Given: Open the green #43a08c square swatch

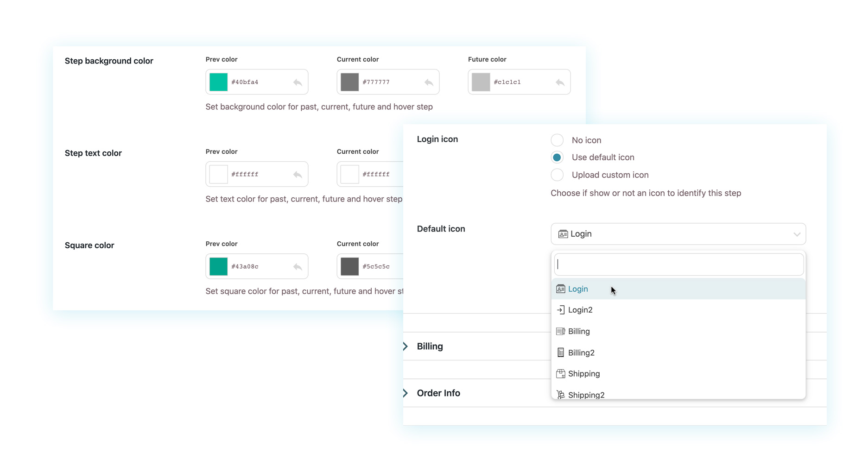Looking at the screenshot, I should click(x=218, y=266).
